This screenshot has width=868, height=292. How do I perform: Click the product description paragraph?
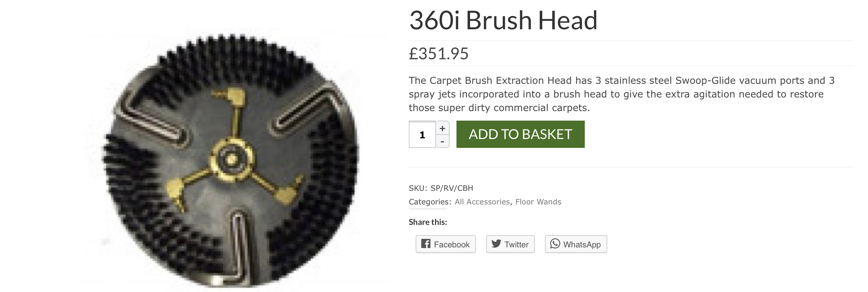point(622,94)
